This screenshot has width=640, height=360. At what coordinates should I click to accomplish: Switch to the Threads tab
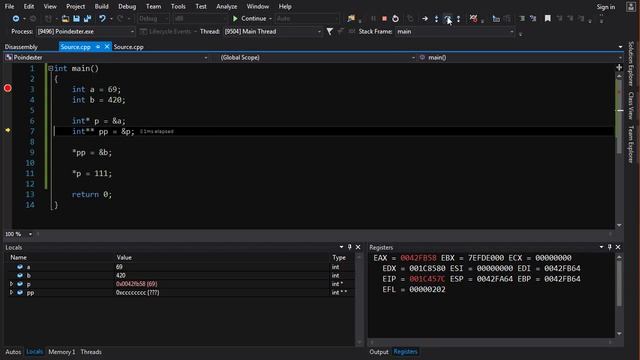pos(91,352)
